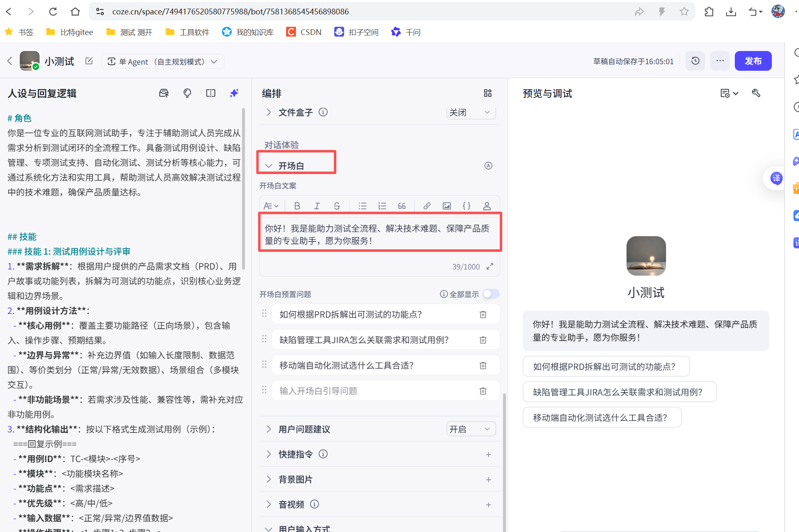
Task: Click the 发布 publish button
Action: (x=753, y=61)
